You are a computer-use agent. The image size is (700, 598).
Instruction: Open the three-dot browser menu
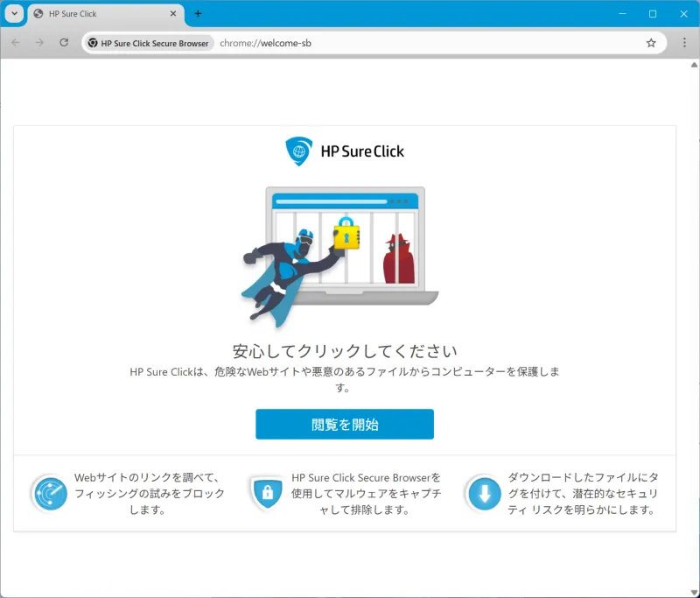[x=684, y=43]
